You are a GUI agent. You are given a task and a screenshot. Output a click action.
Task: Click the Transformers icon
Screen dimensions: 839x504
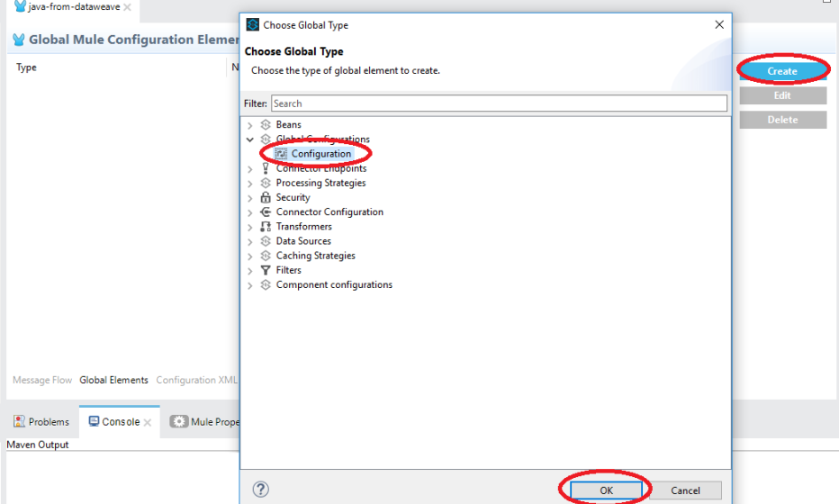point(266,226)
